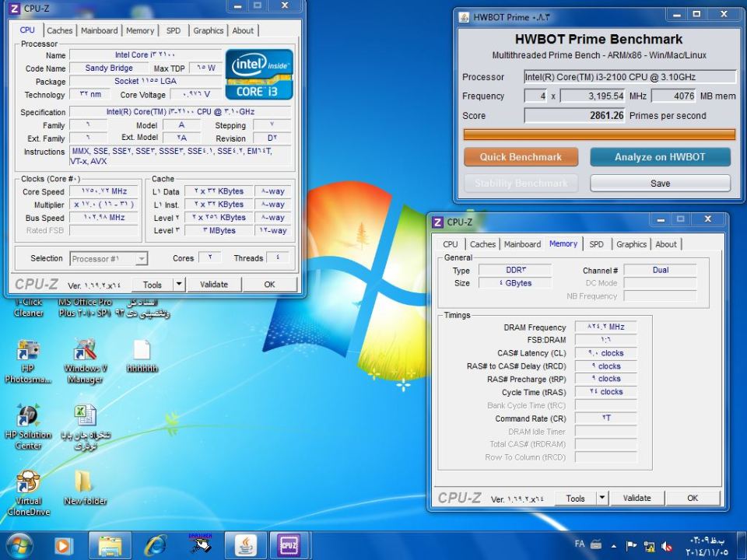Image resolution: width=747 pixels, height=560 pixels.
Task: Launch Internet Explorer from taskbar
Action: click(155, 546)
